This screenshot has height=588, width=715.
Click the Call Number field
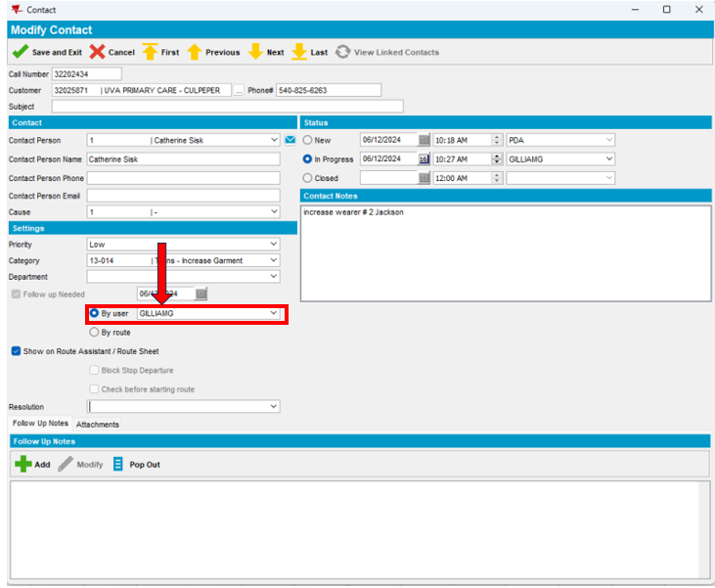[87, 74]
